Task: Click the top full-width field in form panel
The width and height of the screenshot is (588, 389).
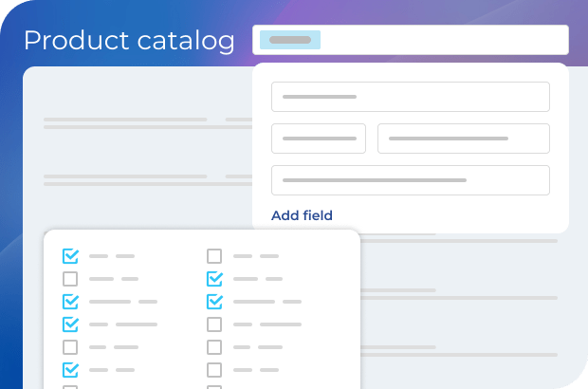Action: (410, 97)
